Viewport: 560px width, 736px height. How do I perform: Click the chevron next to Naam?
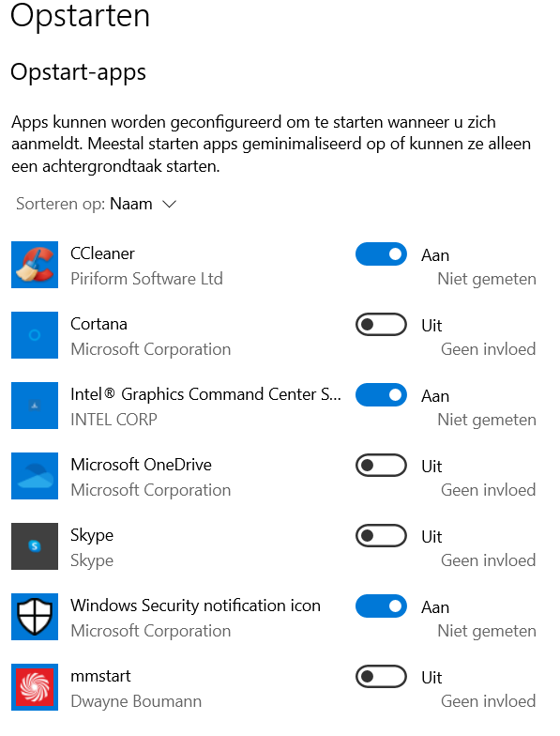tap(169, 205)
